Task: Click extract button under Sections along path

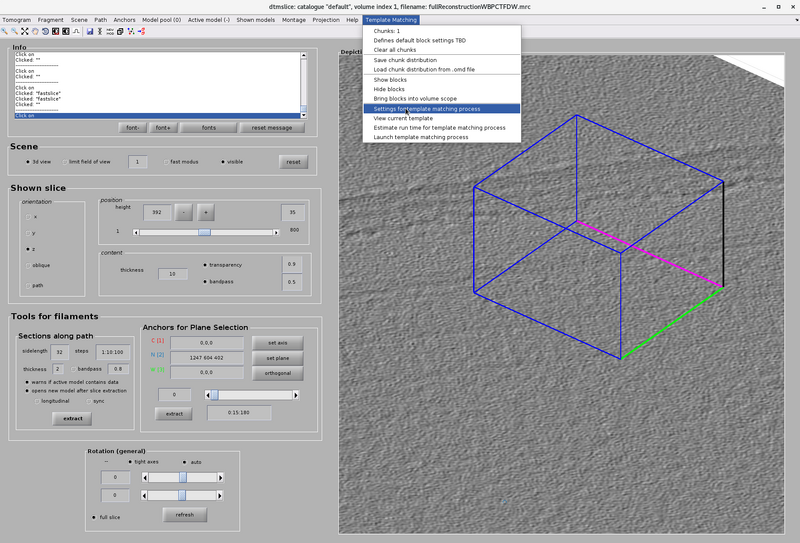Action: (x=72, y=418)
